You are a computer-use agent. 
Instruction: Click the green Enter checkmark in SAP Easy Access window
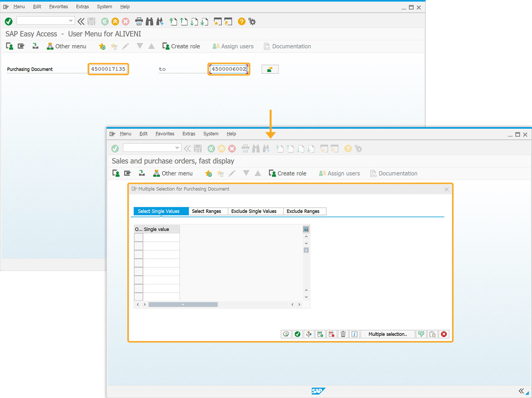coord(9,22)
